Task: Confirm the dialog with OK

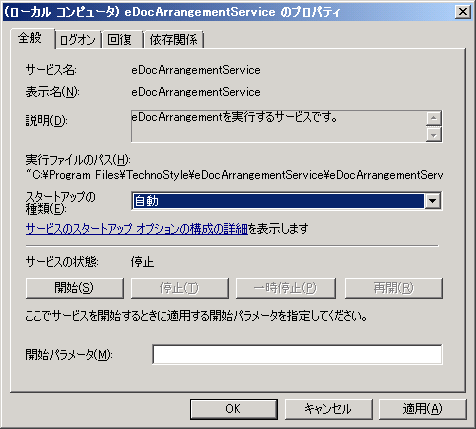Action: click(234, 409)
